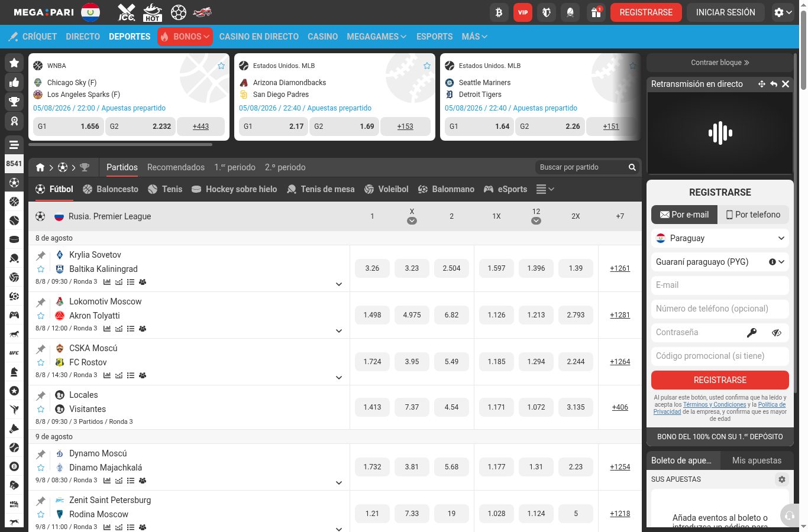
Task: Click the featured cards horizontal scrollbar
Action: pyautogui.click(x=120, y=144)
